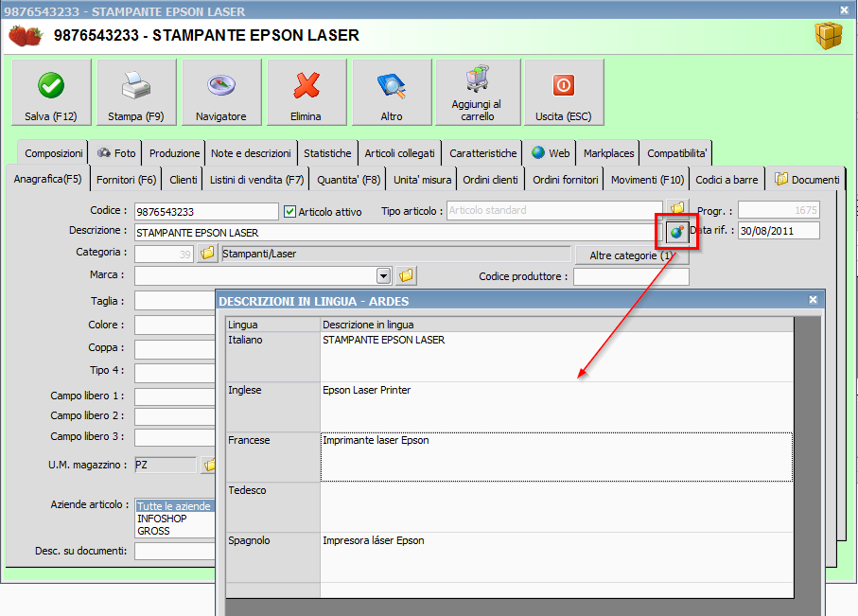Close the Descrizioni in lingua dialog

pyautogui.click(x=814, y=300)
